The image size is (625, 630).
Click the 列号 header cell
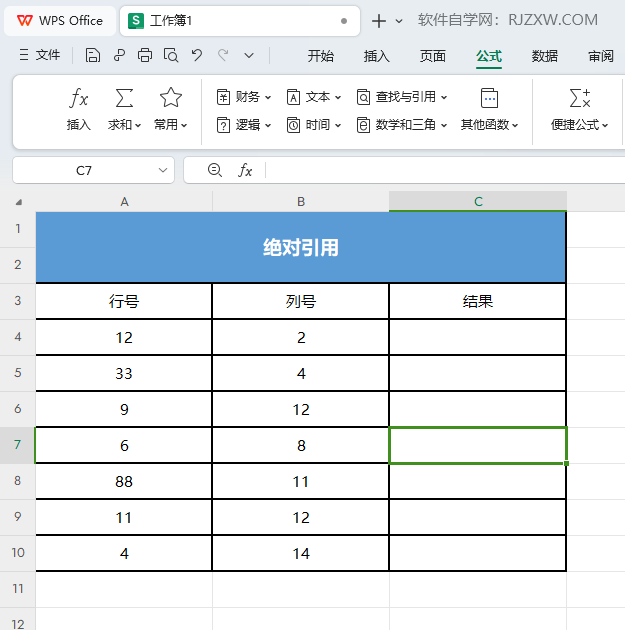click(x=301, y=301)
